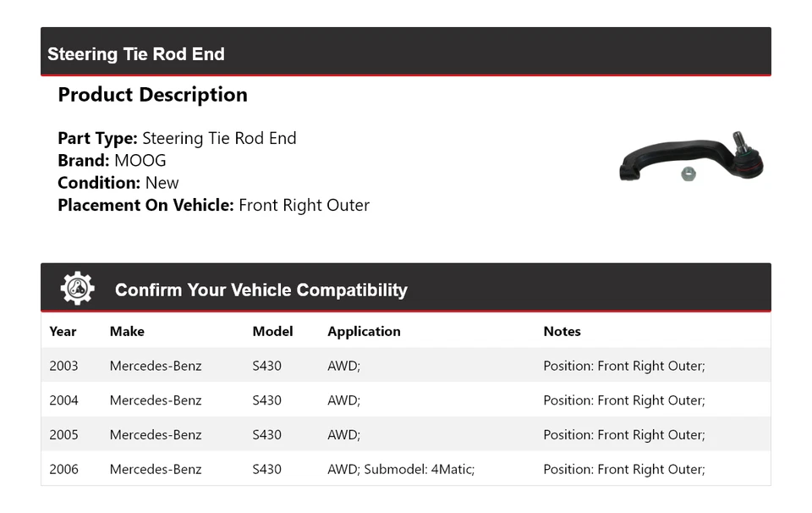Select the 2006 year row cell

(63, 469)
